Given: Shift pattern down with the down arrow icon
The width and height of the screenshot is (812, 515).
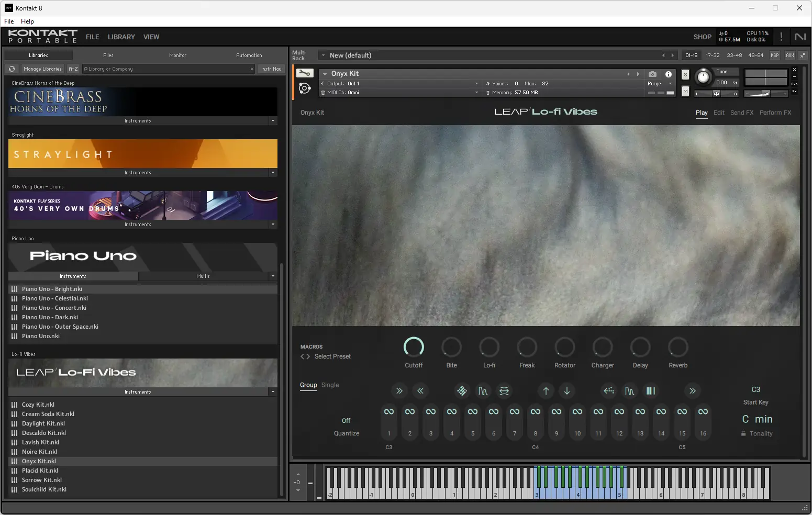Looking at the screenshot, I should [566, 390].
